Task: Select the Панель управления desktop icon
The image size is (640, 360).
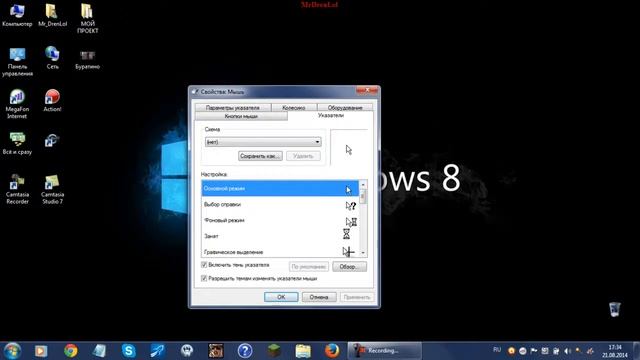Action: click(17, 62)
